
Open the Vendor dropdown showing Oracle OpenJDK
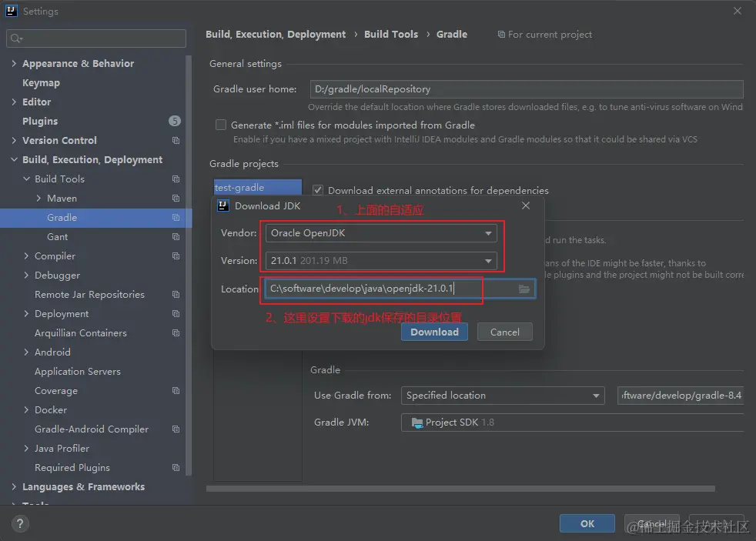tap(381, 233)
